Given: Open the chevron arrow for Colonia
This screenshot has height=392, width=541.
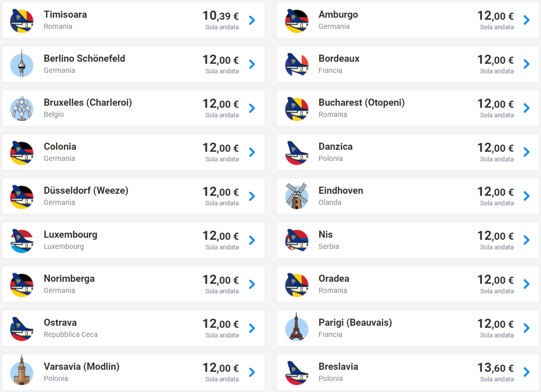Looking at the screenshot, I should pyautogui.click(x=252, y=152).
